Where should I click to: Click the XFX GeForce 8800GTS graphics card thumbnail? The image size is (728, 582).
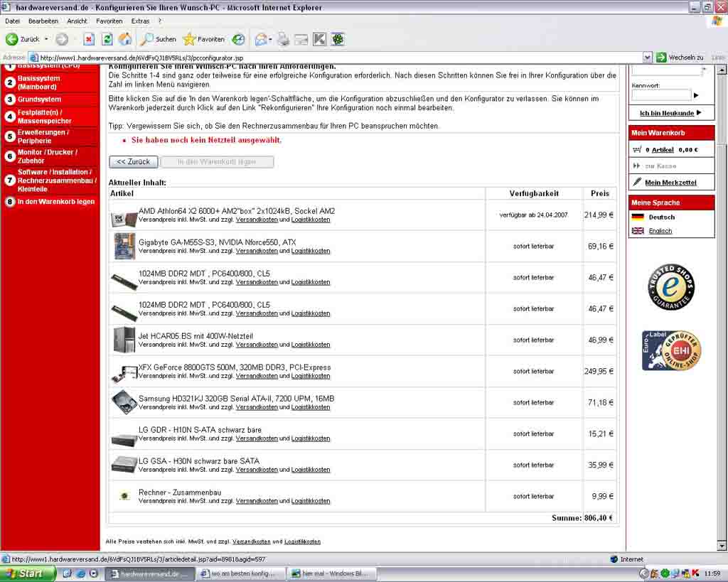124,374
